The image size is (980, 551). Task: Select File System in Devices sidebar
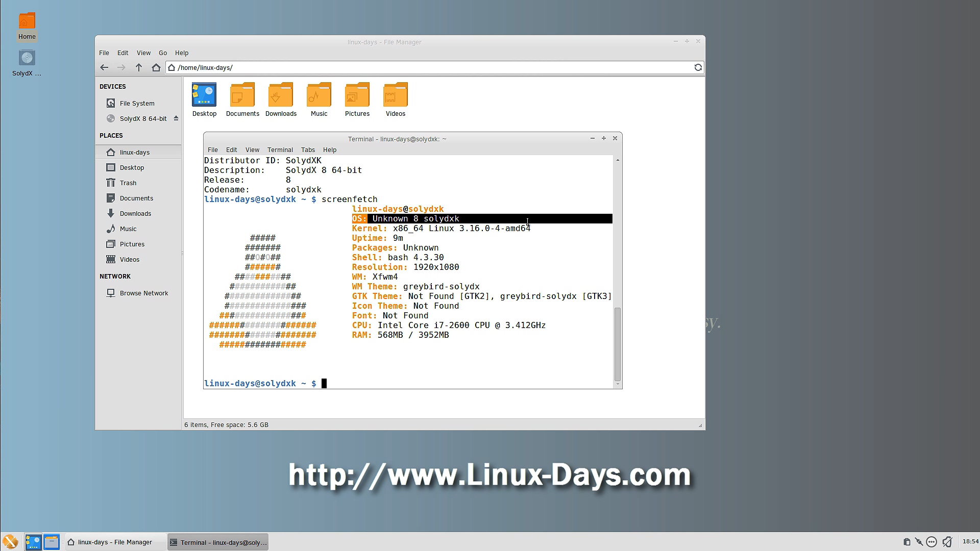coord(138,103)
